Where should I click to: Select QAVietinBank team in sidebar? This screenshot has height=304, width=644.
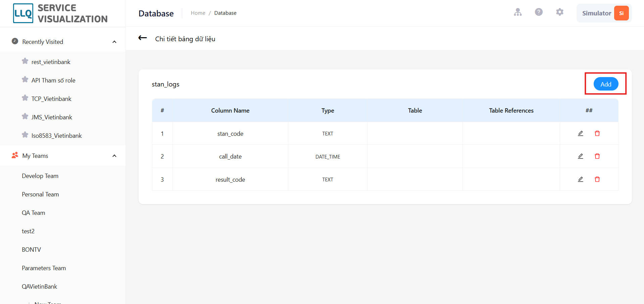39,287
